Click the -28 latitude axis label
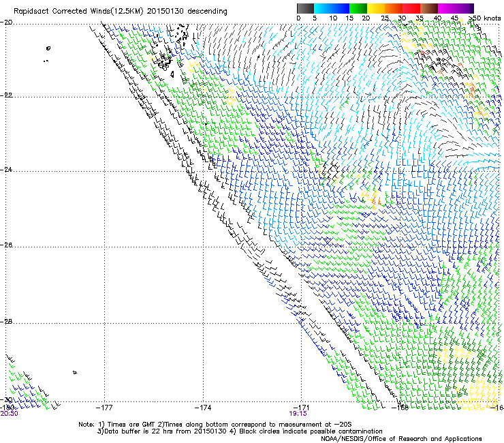The image size is (504, 443). (7, 322)
